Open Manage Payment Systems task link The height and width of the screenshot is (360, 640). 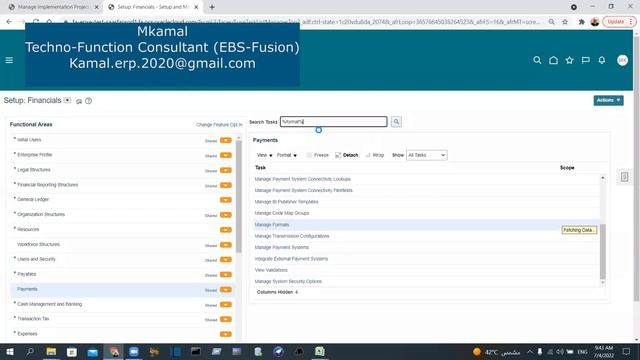[x=282, y=247]
